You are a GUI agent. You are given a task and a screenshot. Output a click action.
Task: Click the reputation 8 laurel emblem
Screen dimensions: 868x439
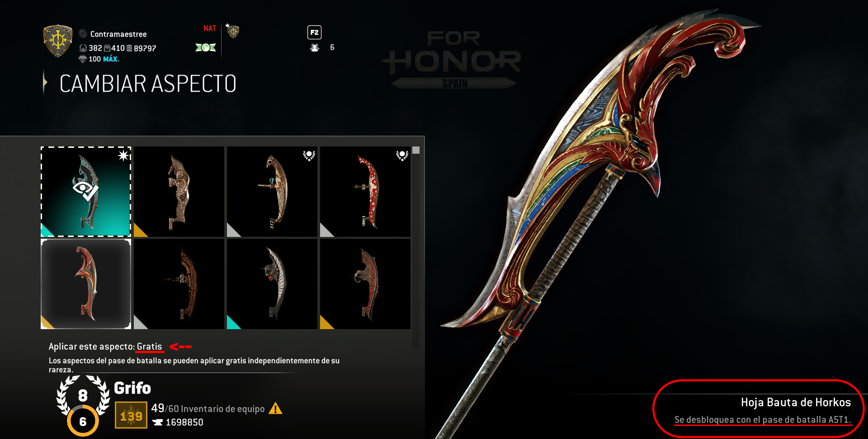[83, 396]
